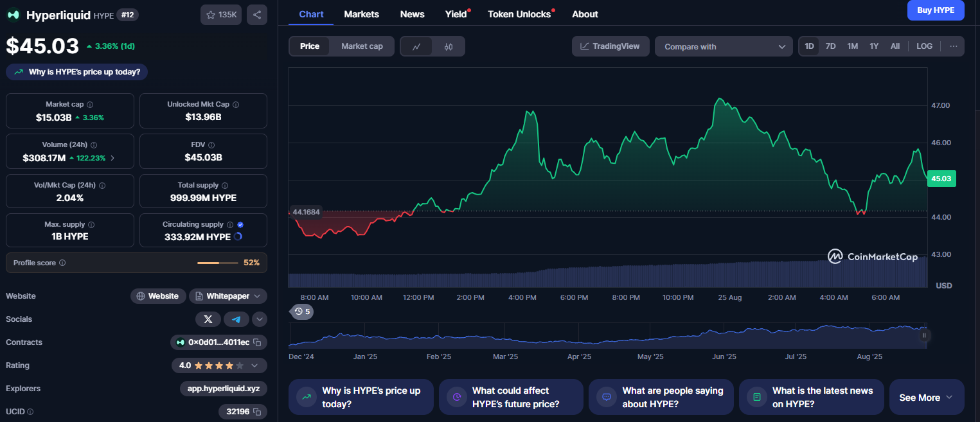The height and width of the screenshot is (422, 980).
Task: Set chart range to 7D
Action: tap(830, 46)
